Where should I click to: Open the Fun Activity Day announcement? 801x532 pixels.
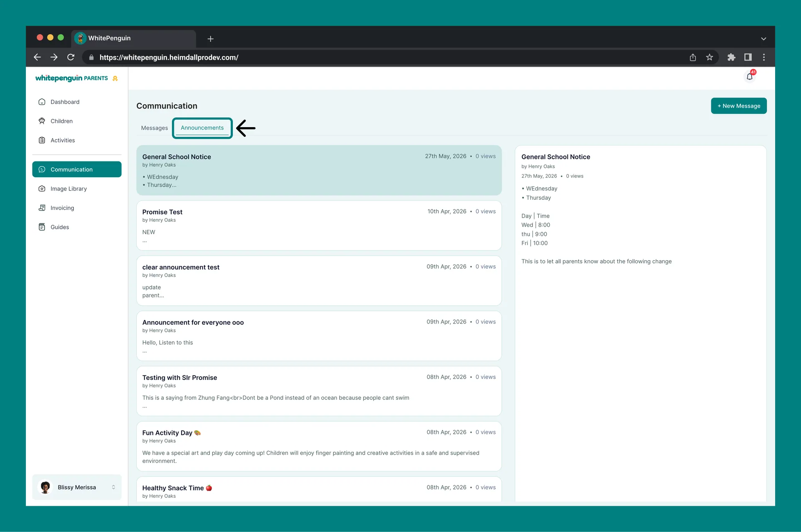click(x=319, y=446)
